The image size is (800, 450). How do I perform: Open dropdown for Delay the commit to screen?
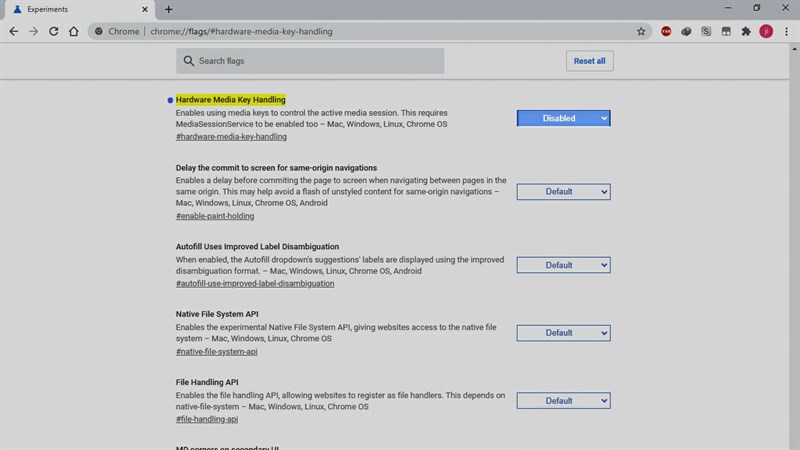tap(563, 192)
